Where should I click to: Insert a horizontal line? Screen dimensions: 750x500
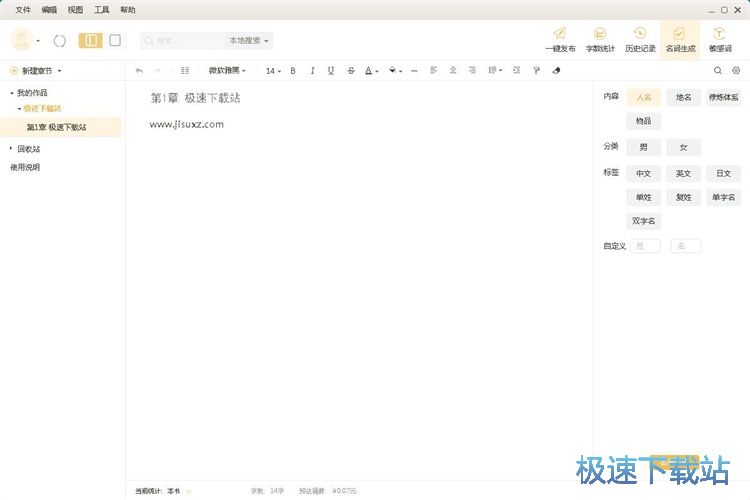pos(414,71)
